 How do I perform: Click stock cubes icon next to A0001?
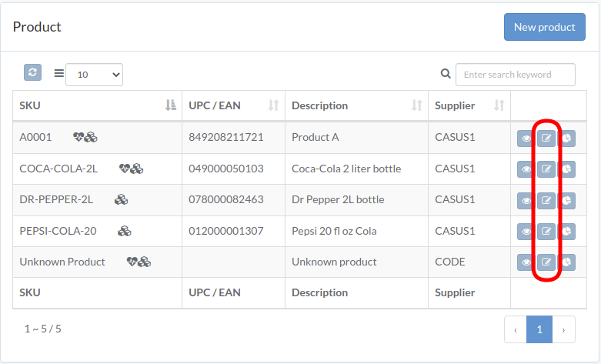92,137
